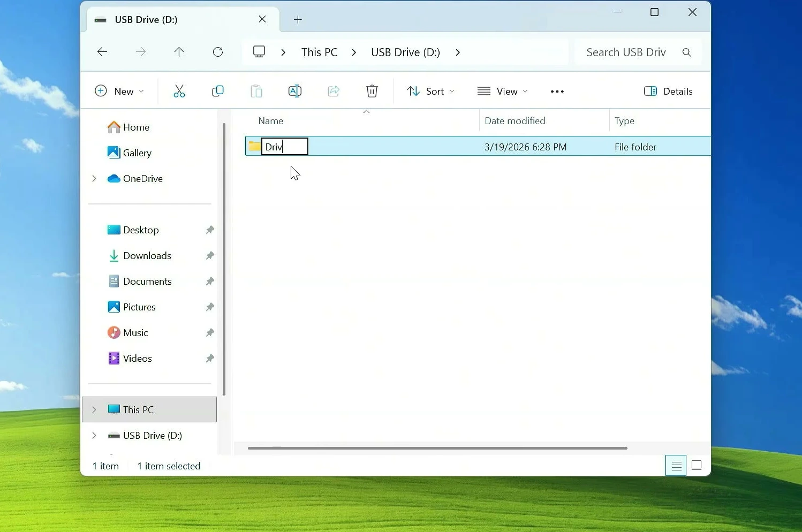Viewport: 802px width, 532px height.
Task: Click the Delete trash can icon
Action: [372, 92]
